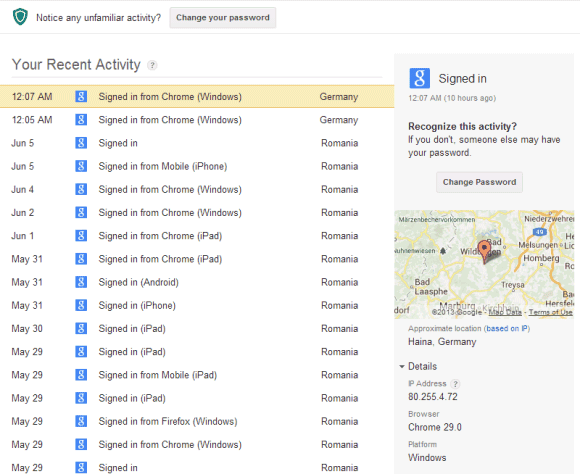Click the green security shield icon
This screenshot has width=580, height=474.
pyautogui.click(x=20, y=17)
